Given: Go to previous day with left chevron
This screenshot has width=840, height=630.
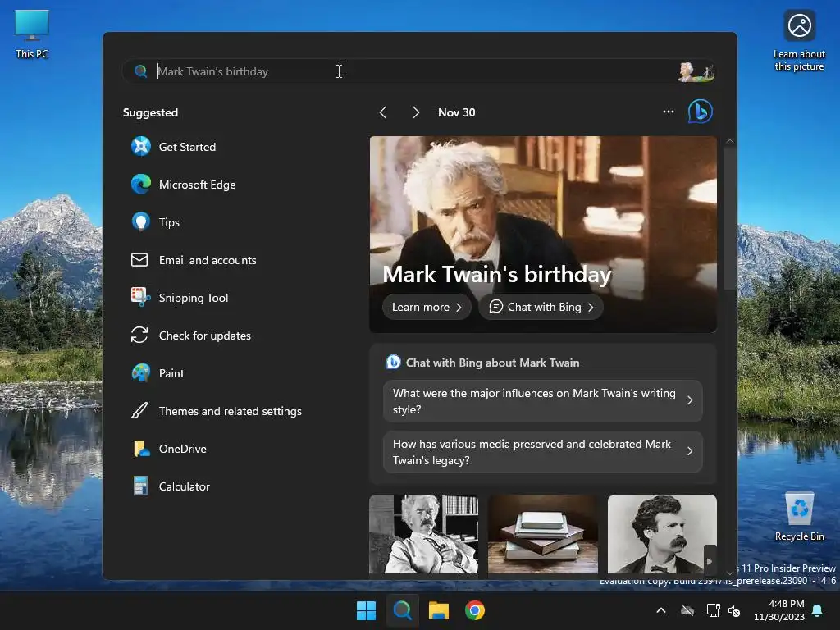Looking at the screenshot, I should click(383, 112).
